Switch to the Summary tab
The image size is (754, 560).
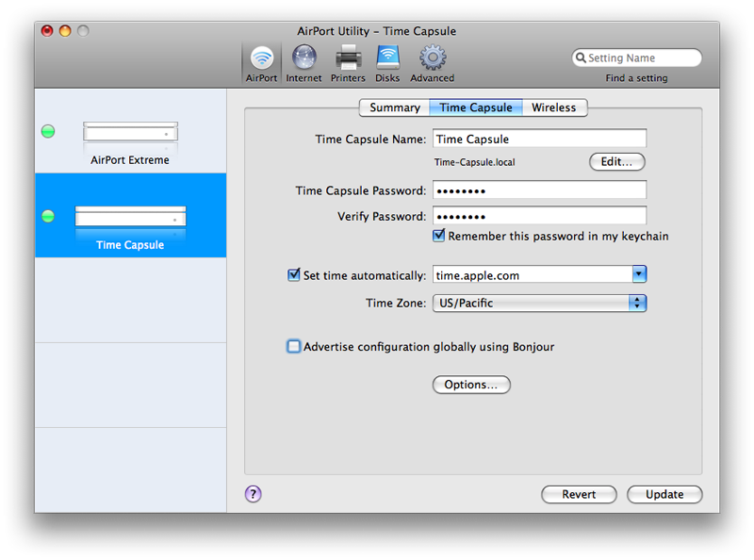tap(394, 107)
